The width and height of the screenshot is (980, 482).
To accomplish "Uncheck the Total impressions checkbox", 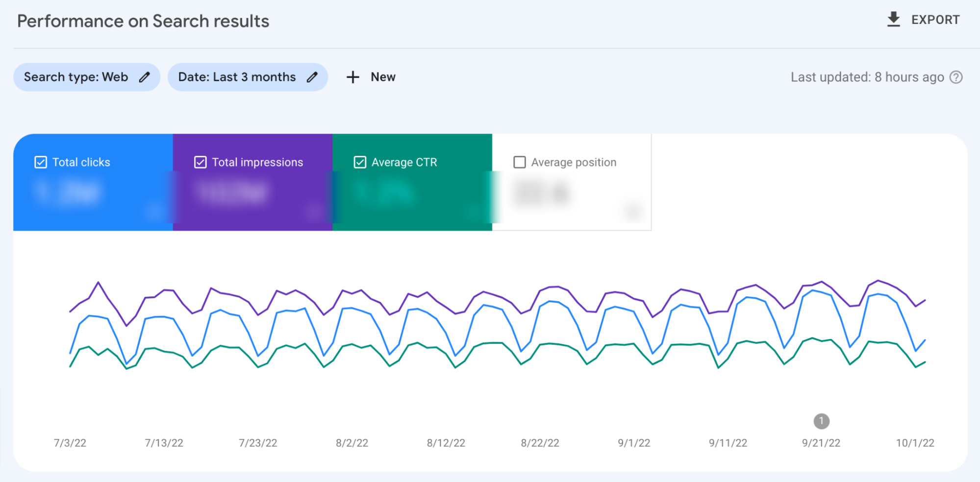I will tap(200, 162).
